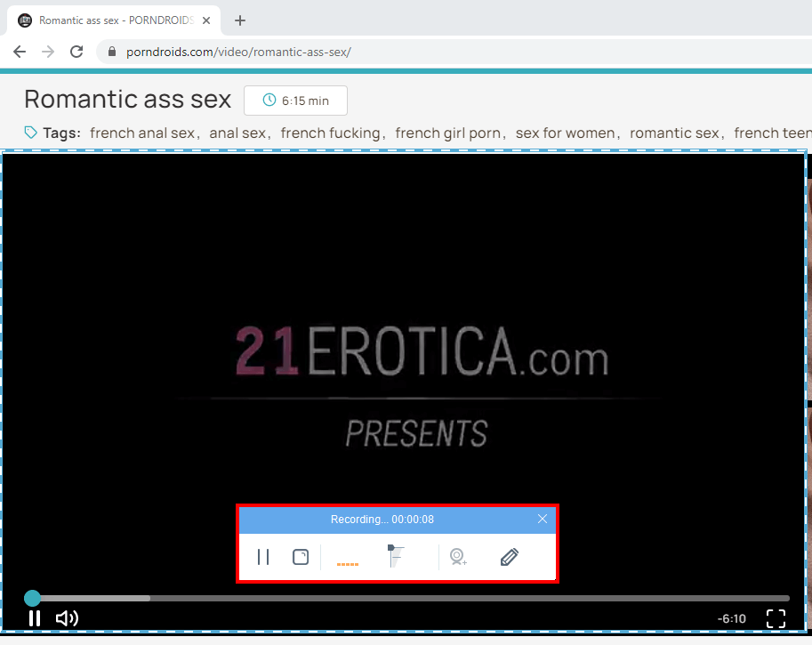Open the "french girl porn" tag link
This screenshot has width=812, height=645.
tap(448, 133)
